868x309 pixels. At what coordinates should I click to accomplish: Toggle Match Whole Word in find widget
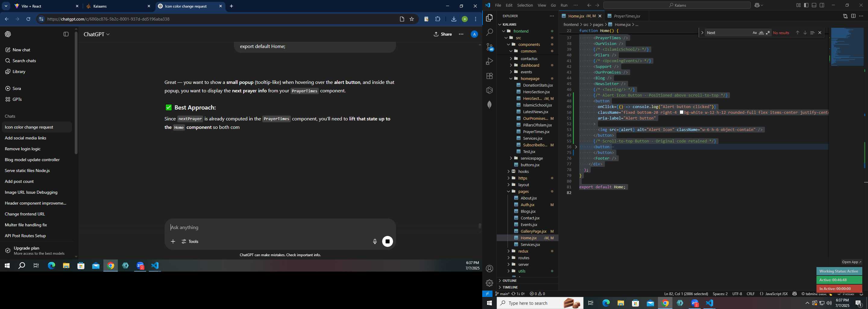point(761,33)
